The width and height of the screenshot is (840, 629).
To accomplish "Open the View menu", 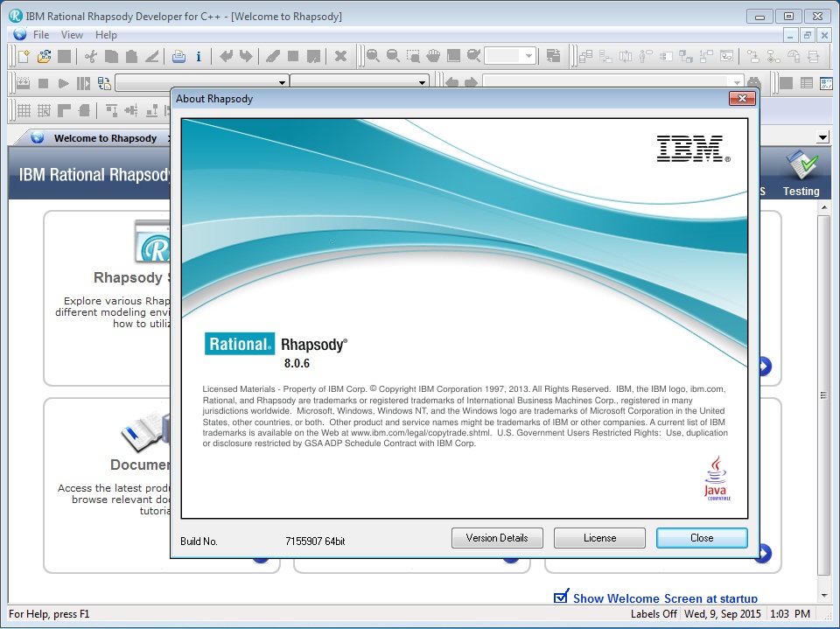I will pyautogui.click(x=72, y=35).
